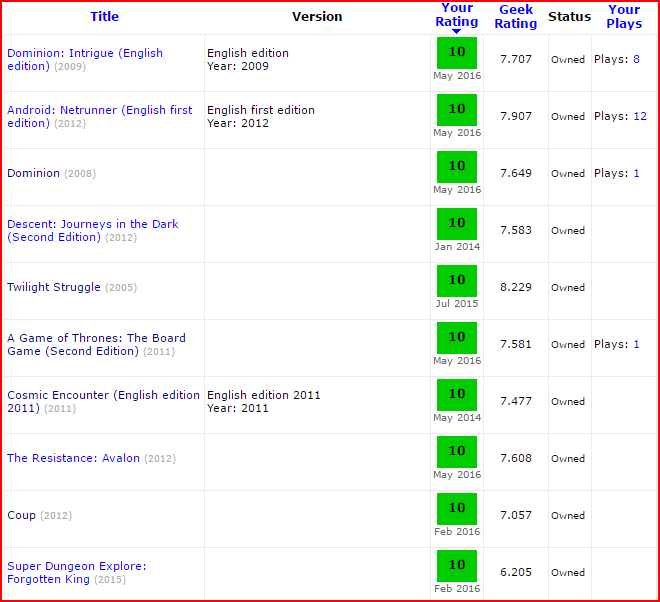Open Descent: Journeys in the Dark link
This screenshot has width=660, height=602.
(x=93, y=230)
